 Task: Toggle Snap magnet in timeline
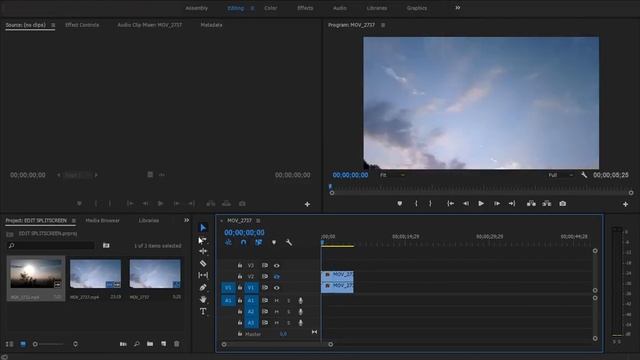(244, 242)
